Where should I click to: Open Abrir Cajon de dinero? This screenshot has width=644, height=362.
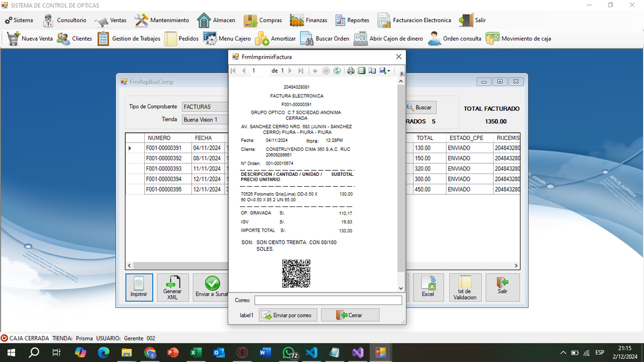tap(388, 38)
